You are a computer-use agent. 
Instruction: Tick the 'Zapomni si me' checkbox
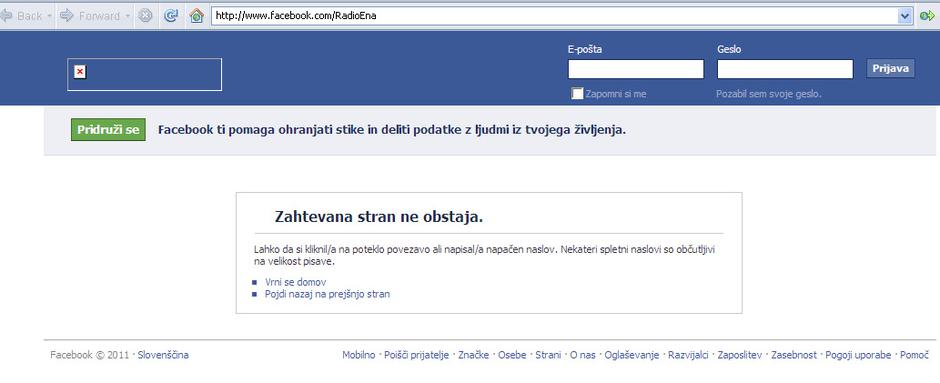pos(577,94)
